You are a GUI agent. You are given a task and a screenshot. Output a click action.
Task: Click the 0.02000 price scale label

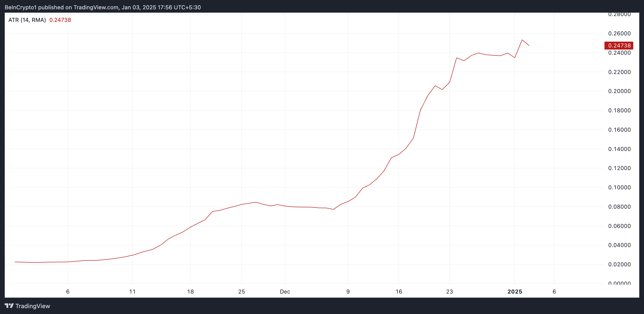tap(619, 264)
